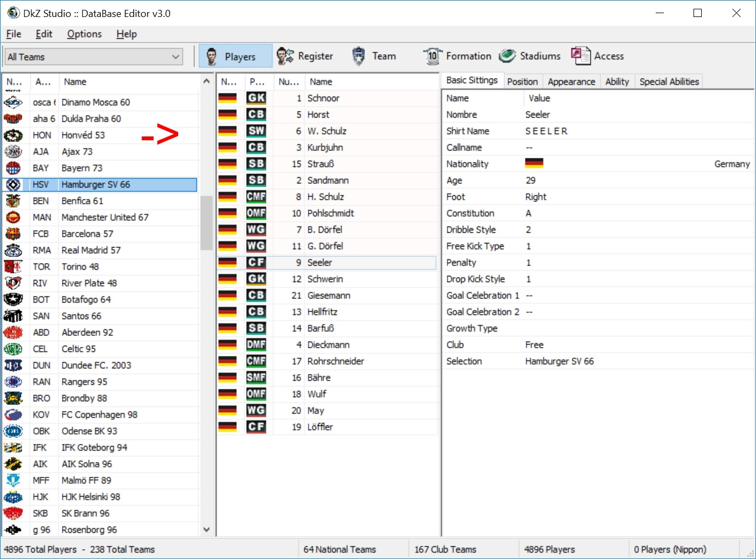
Task: Open the All Teams dropdown
Action: tap(94, 57)
